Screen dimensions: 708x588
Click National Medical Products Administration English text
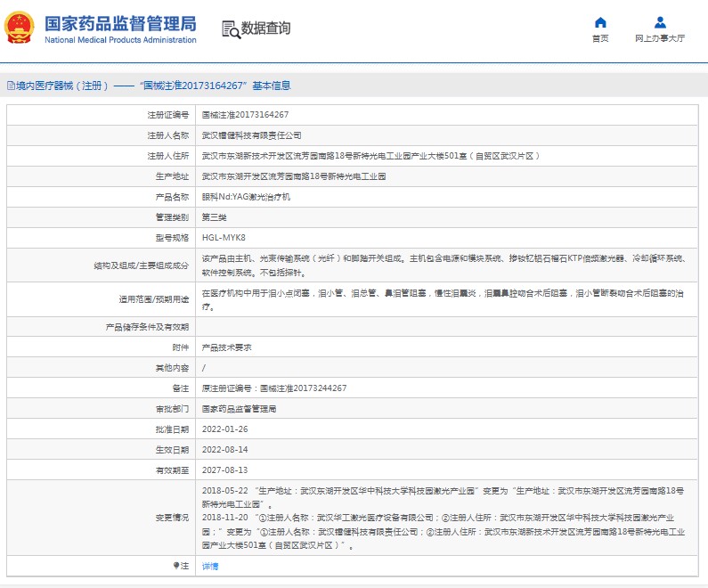pos(120,40)
